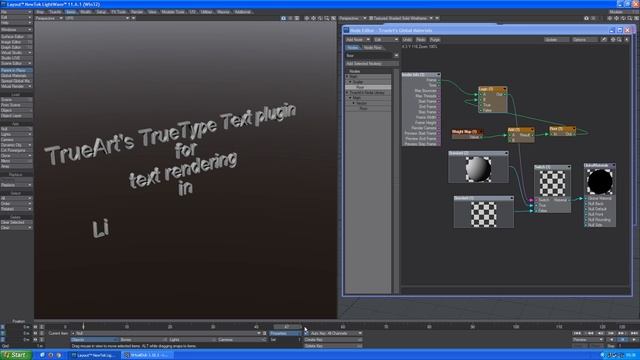This screenshot has width=640, height=360.
Task: Click the Layout NewTek LightWave taskbar button
Action: [x=95, y=355]
